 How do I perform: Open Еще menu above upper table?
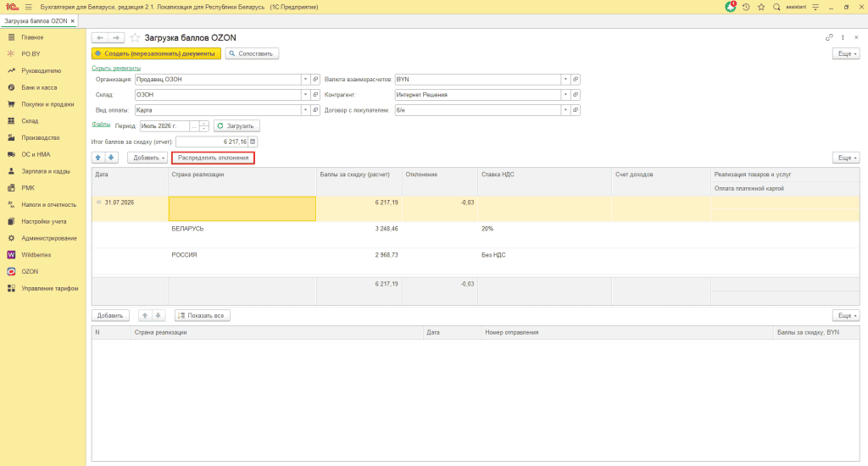[x=846, y=158]
